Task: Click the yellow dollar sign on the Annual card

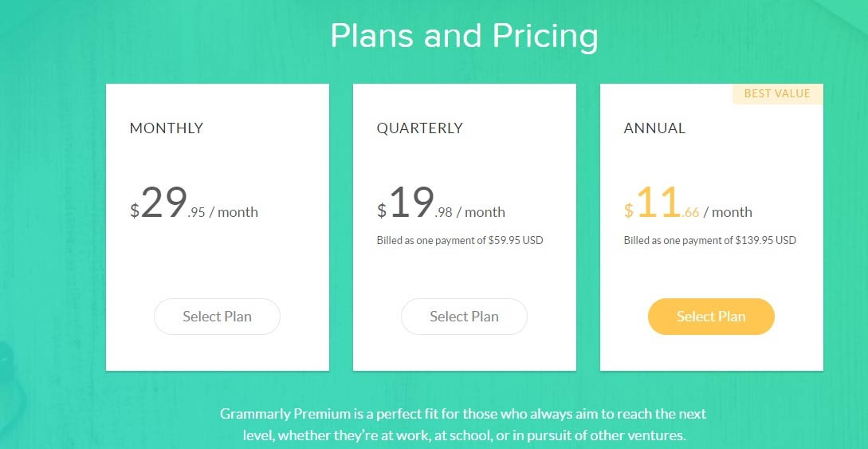Action: tap(628, 211)
